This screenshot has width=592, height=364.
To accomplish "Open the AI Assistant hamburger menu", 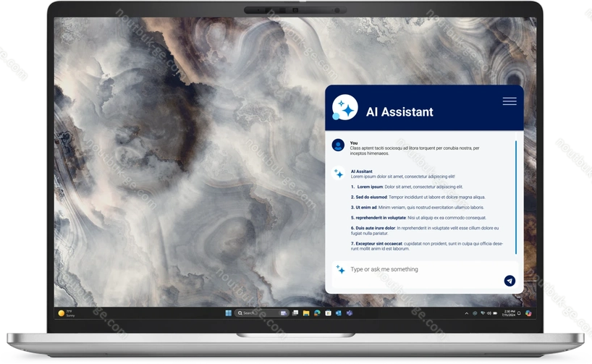I will pyautogui.click(x=509, y=101).
